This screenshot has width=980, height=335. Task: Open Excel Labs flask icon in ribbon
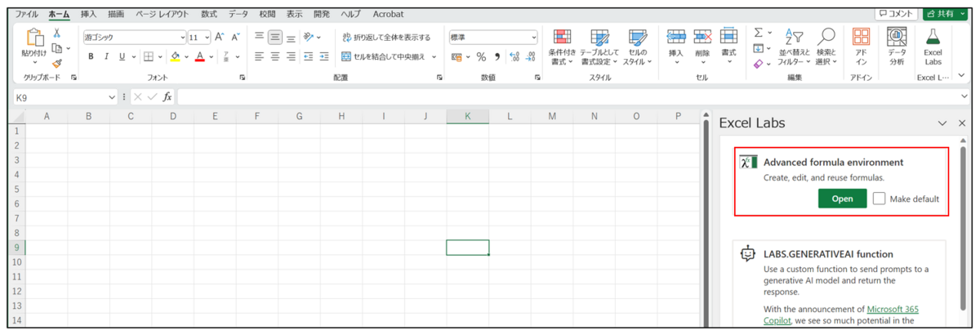pos(933,37)
